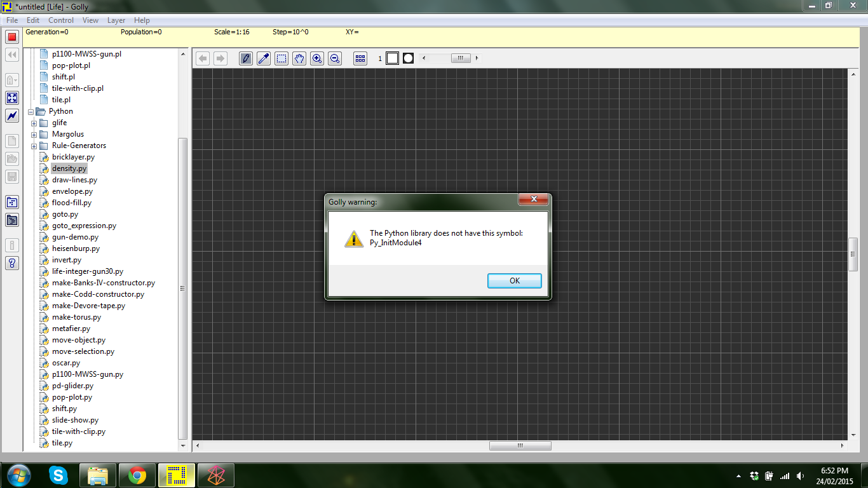Screen dimensions: 868x488
Task: Toggle Show All States grid button
Action: (x=360, y=58)
